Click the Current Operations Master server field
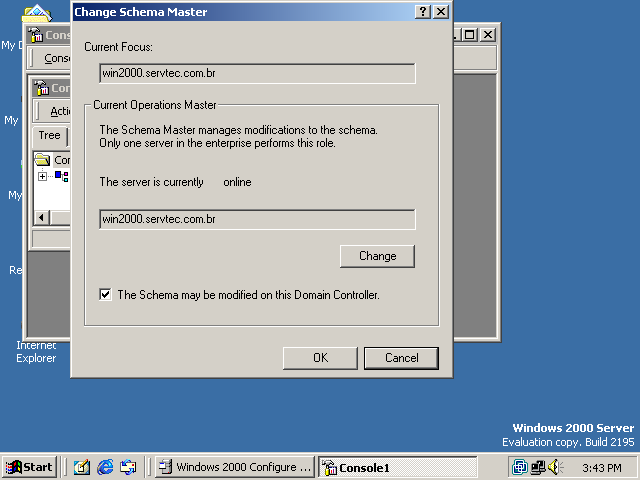 click(257, 219)
